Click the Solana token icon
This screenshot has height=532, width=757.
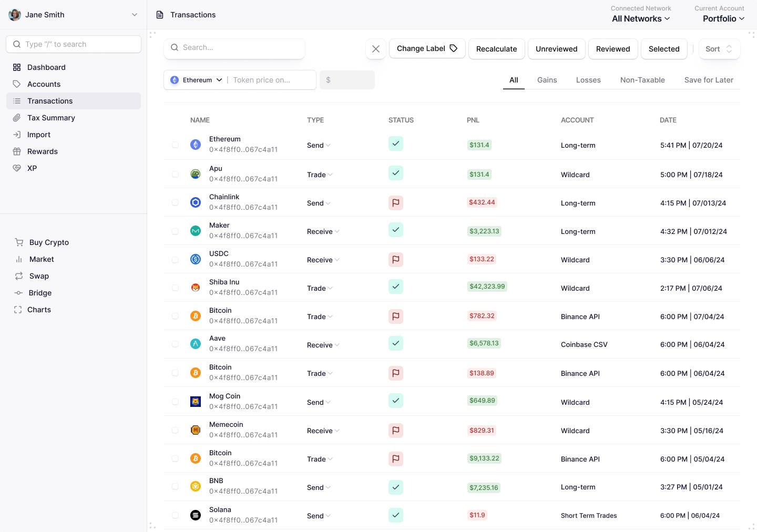[x=196, y=515]
